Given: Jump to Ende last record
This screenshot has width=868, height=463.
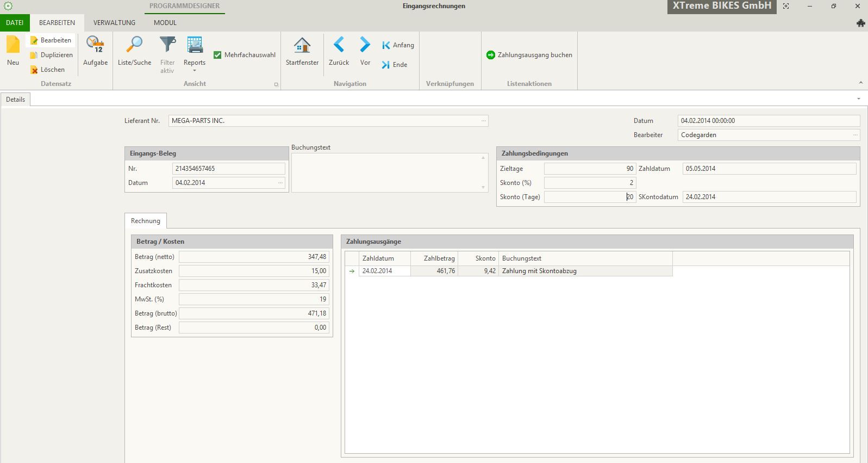Looking at the screenshot, I should (x=395, y=65).
